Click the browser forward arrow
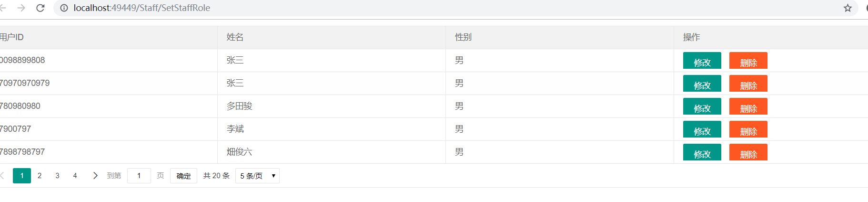 21,8
